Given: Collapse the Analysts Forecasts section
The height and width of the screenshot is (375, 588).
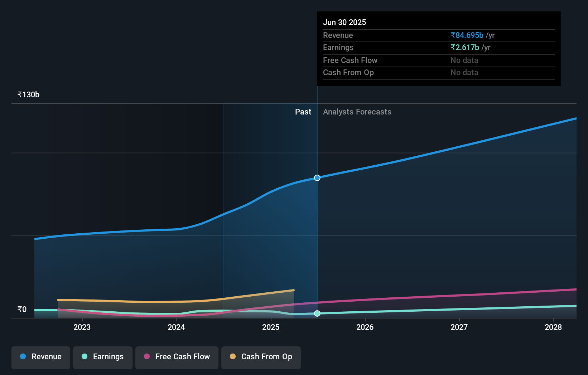Looking at the screenshot, I should point(357,112).
